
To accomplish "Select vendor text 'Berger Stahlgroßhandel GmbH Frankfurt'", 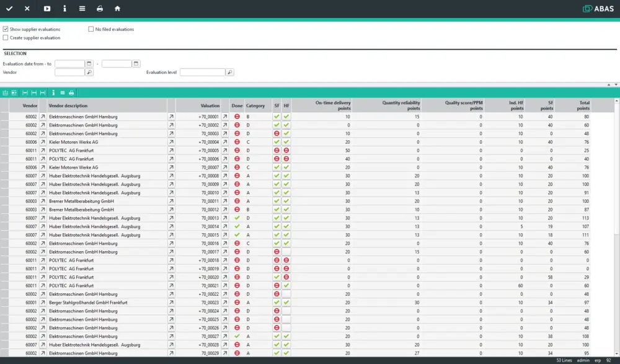I will coord(88,303).
